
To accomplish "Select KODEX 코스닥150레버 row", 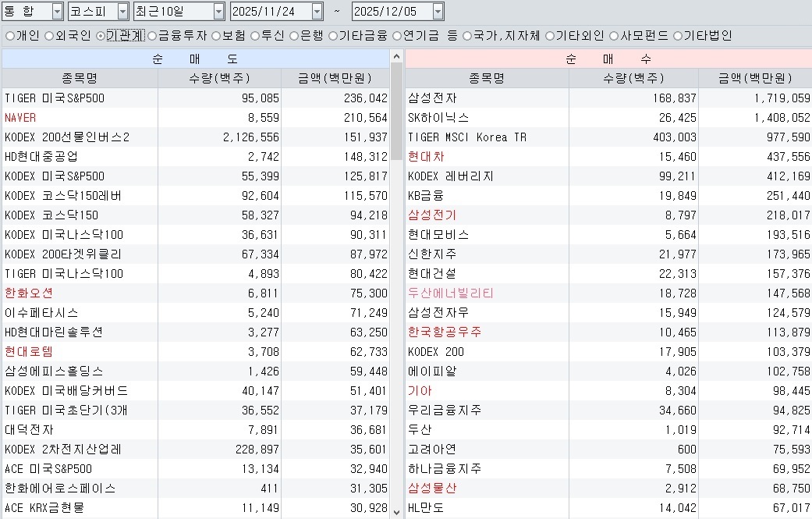I will [x=196, y=196].
